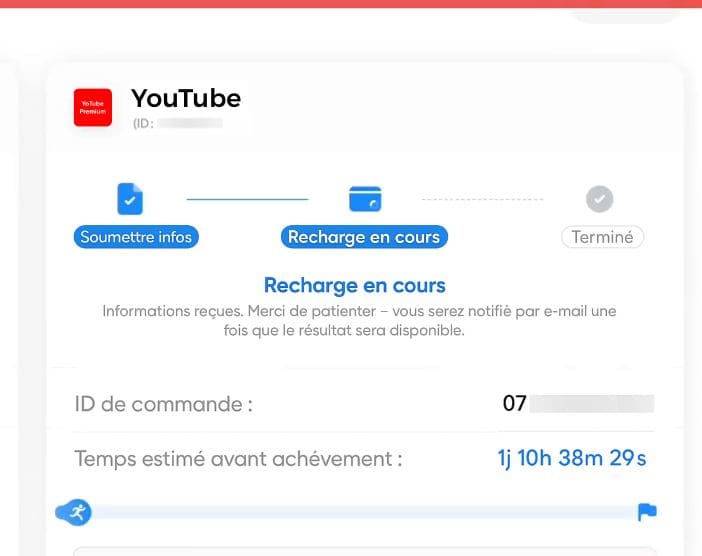Click the YouTube Premium red logo

(x=93, y=107)
